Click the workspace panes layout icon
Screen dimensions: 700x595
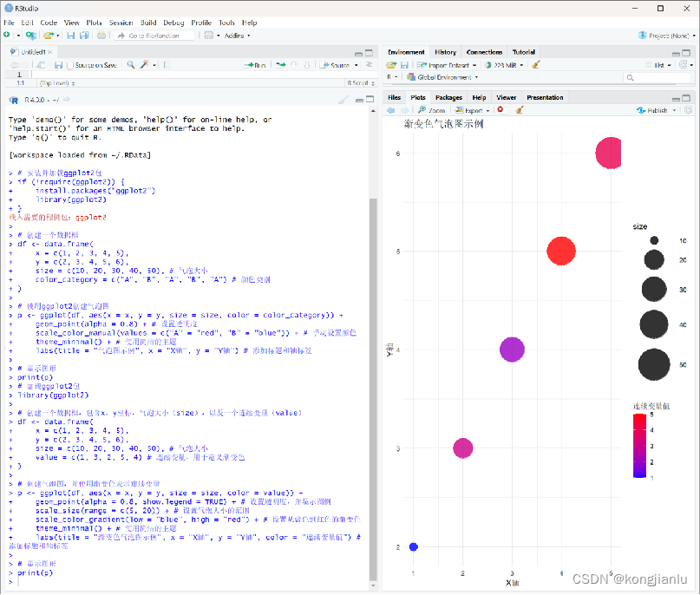click(208, 36)
